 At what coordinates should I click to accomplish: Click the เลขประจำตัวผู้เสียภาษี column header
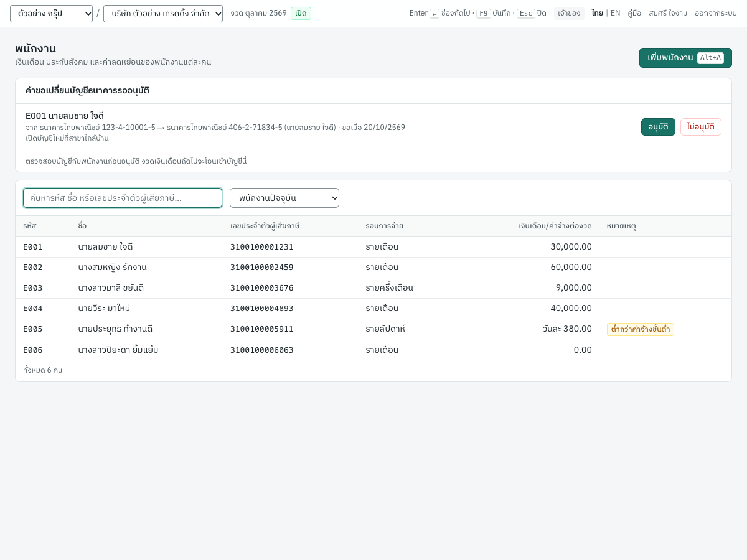(x=265, y=226)
